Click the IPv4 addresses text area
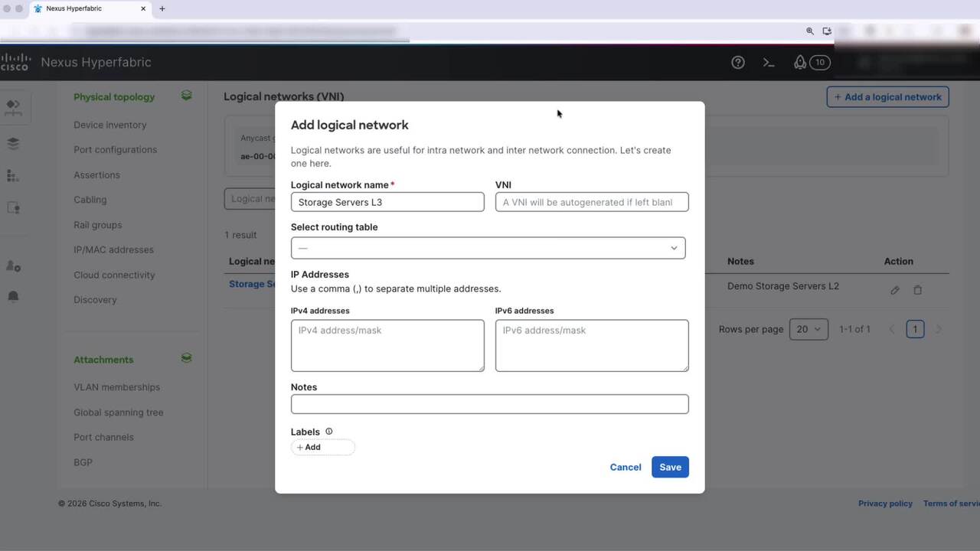980x551 pixels. click(x=387, y=345)
